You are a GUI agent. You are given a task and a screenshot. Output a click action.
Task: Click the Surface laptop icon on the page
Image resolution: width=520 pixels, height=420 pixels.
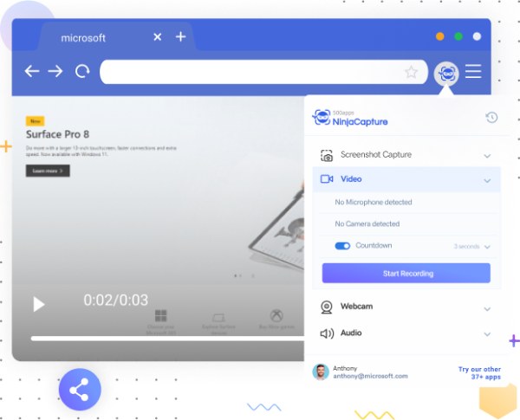click(x=218, y=318)
